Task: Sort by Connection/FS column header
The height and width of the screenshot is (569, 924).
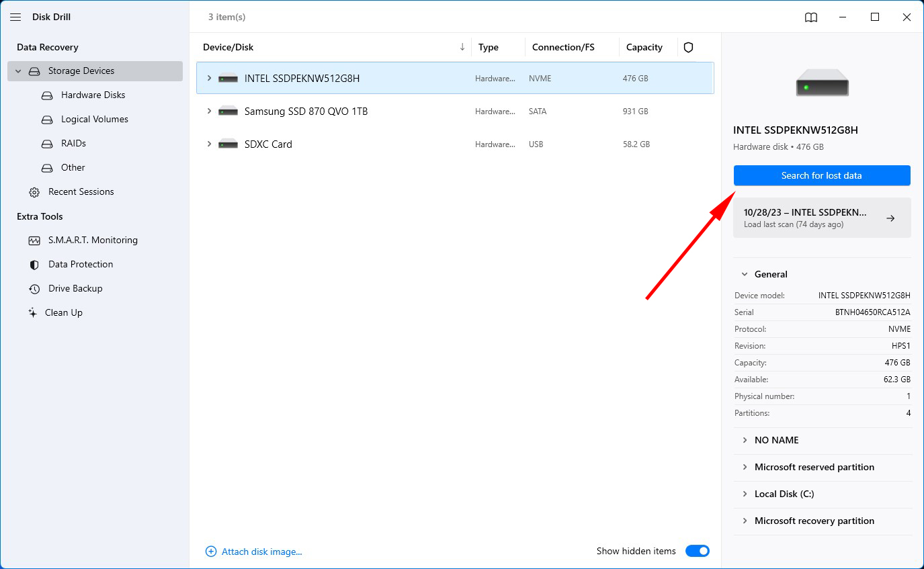Action: (563, 47)
